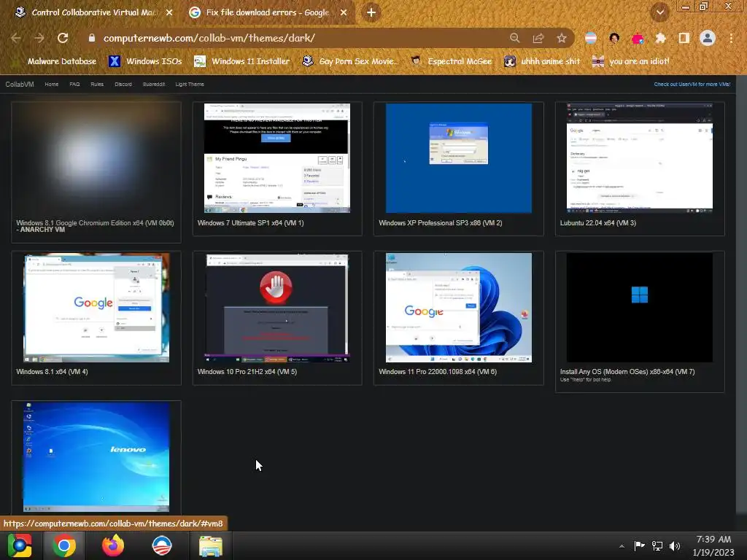The width and height of the screenshot is (747, 560).
Task: Launch Firefox from the taskbar
Action: [113, 545]
